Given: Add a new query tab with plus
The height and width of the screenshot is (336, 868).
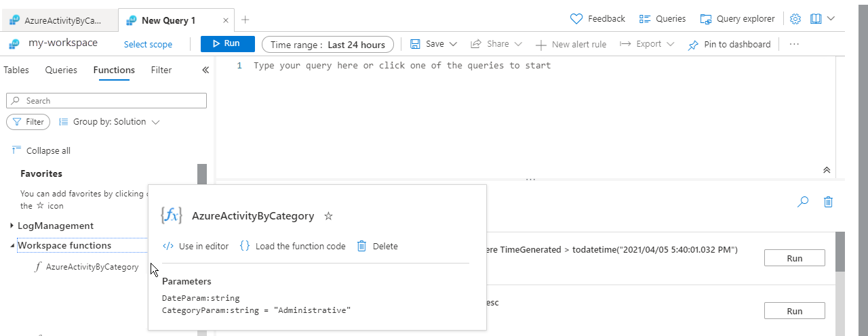Looking at the screenshot, I should pyautogui.click(x=245, y=20).
